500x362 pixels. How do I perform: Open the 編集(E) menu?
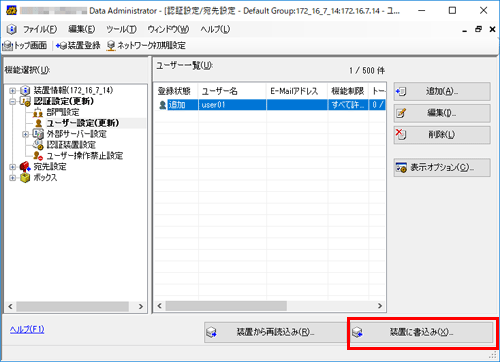(x=82, y=29)
